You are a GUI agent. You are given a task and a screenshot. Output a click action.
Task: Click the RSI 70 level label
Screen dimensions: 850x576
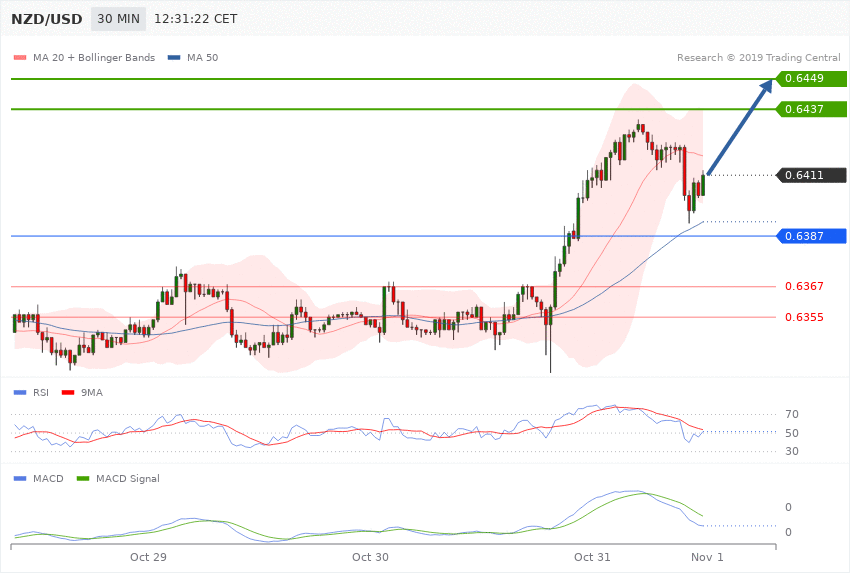coord(792,415)
